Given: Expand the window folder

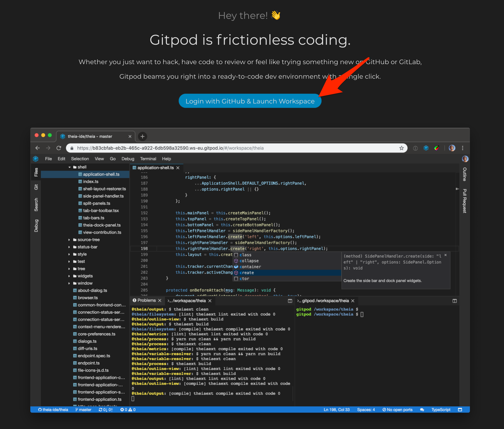Looking at the screenshot, I should tap(69, 283).
